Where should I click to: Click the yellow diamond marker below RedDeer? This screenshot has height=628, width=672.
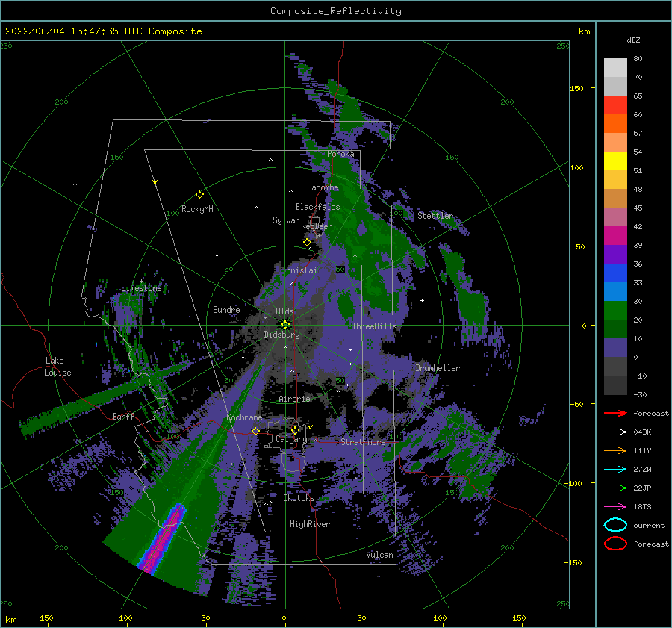click(x=307, y=243)
